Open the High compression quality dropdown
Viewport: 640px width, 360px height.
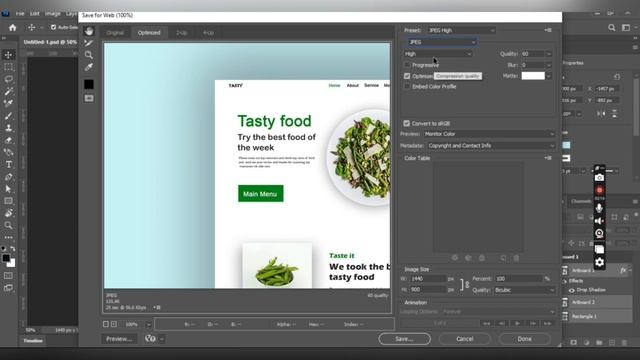tap(438, 54)
